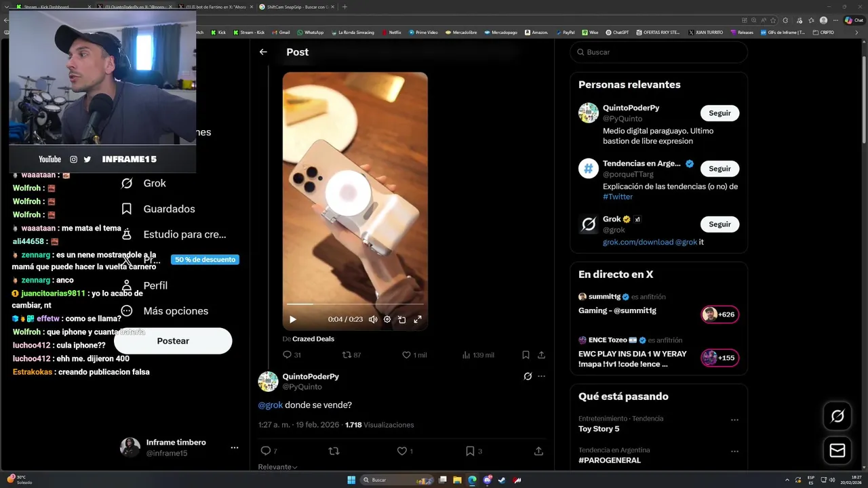868x488 pixels.
Task: Toggle picture-in-picture for the video
Action: pos(401,319)
